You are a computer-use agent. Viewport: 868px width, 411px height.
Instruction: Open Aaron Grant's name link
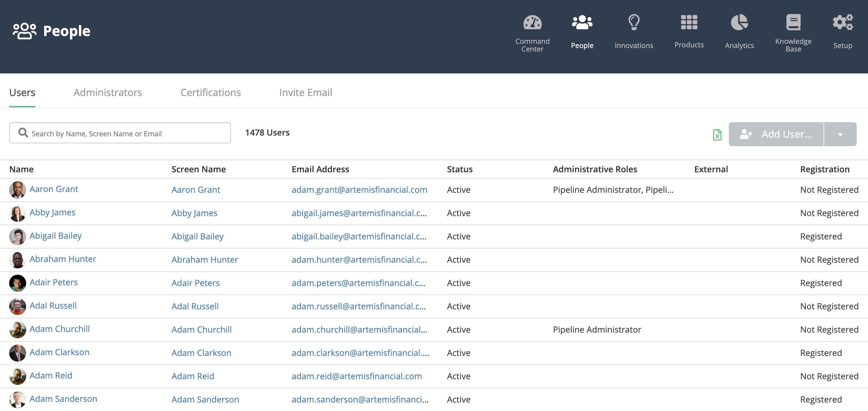[x=54, y=189]
